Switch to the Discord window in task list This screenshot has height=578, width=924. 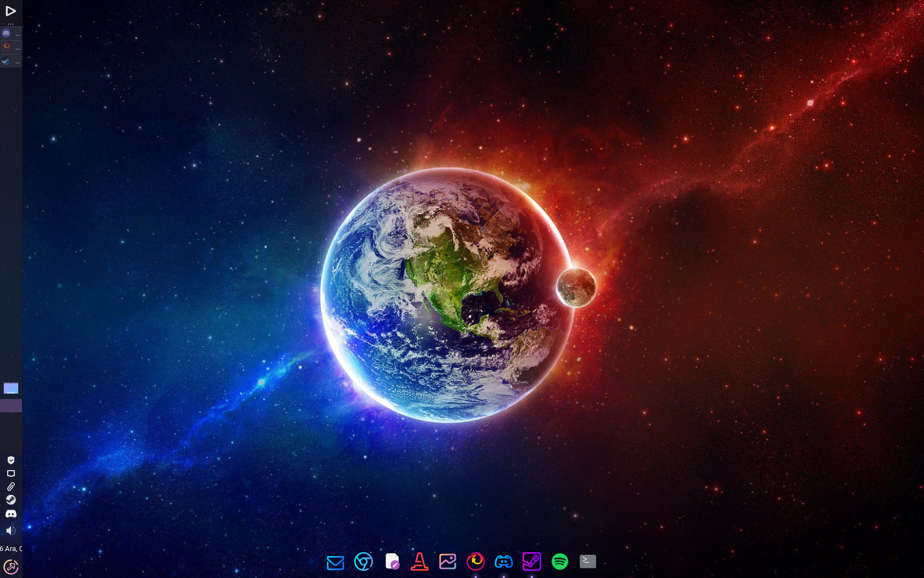coord(11,33)
